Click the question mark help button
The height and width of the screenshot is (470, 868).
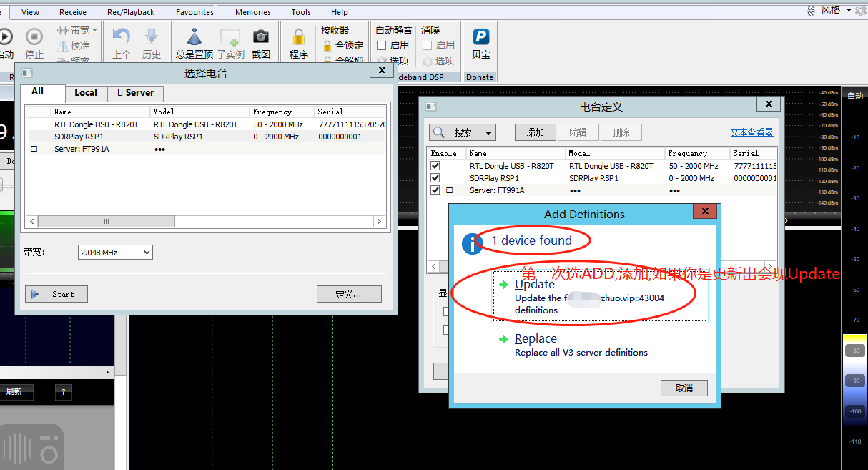pyautogui.click(x=64, y=392)
